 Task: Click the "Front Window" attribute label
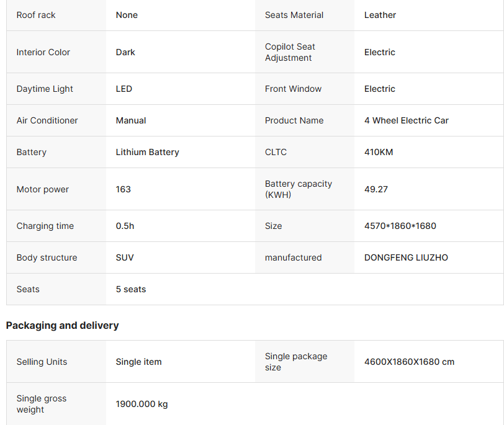click(x=293, y=89)
